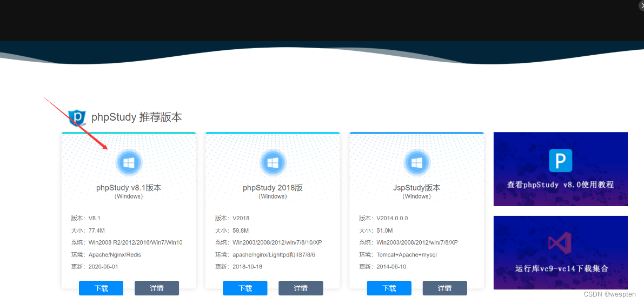Click the phpStudy 推荐版本 heading
Screen dimensions: 644x303
[137, 117]
